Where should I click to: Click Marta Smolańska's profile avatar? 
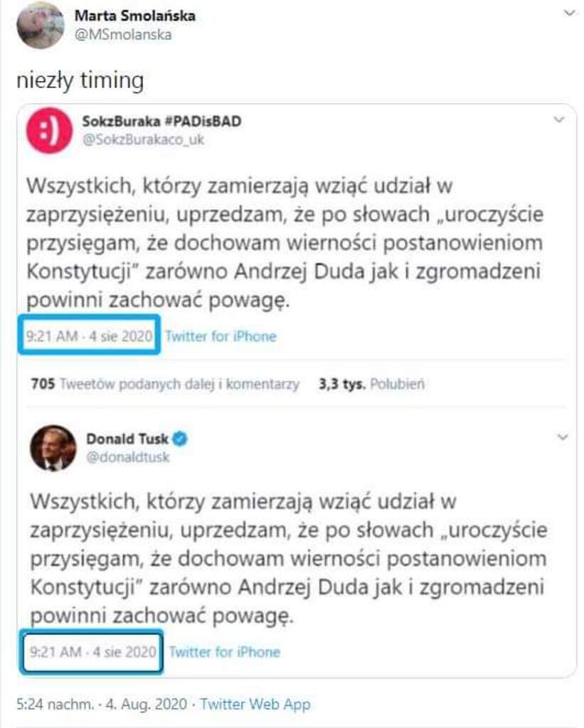tap(41, 26)
